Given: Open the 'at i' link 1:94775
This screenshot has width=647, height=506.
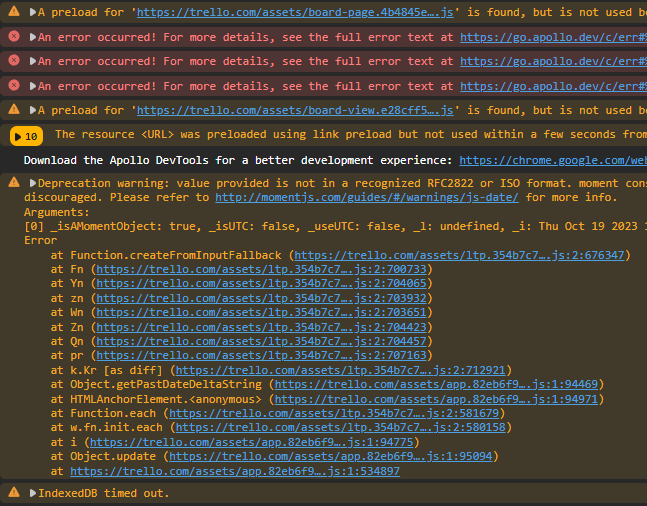Looking at the screenshot, I should click(251, 442).
